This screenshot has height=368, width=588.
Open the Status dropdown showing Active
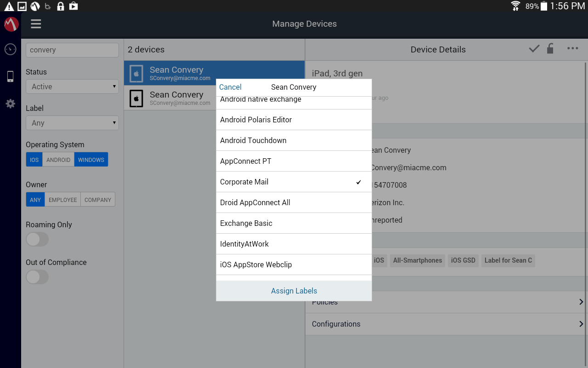[x=72, y=86]
